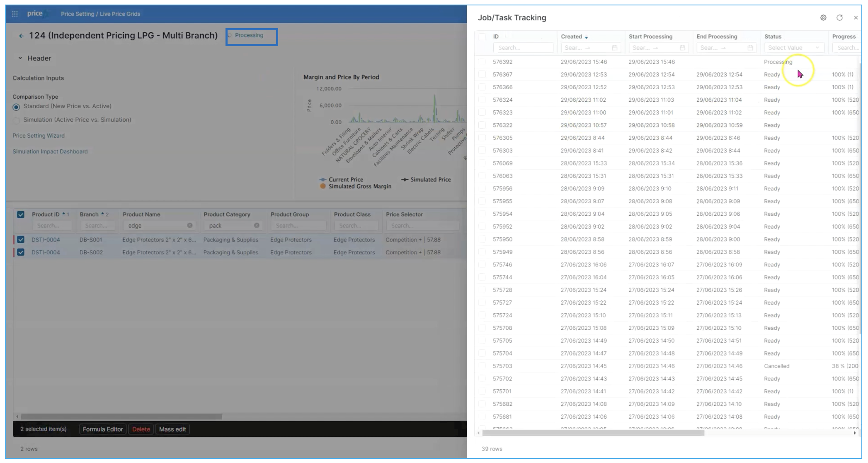Refresh the Job/Task Tracking list

pyautogui.click(x=839, y=17)
